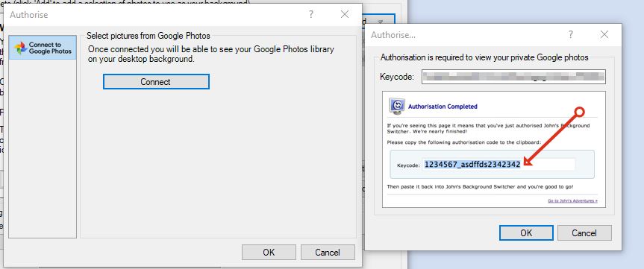Click the dropdown arrow behind the Authorise dialog
The image size is (644, 269).
381,22
